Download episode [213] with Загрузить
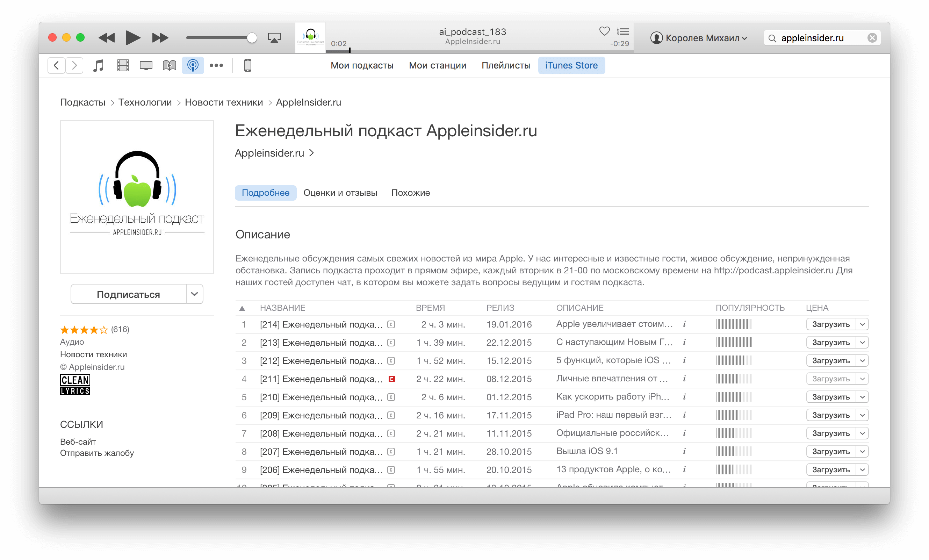This screenshot has width=929, height=560. tap(830, 343)
